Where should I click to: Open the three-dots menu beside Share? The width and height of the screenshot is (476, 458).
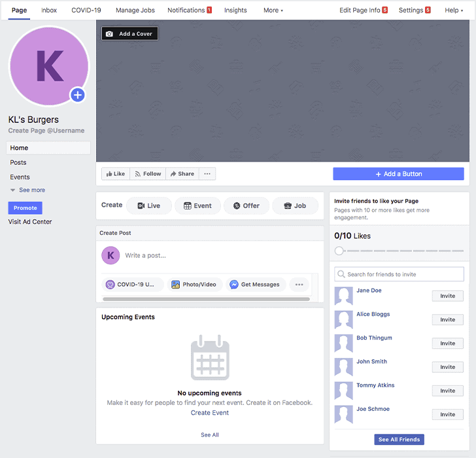(x=207, y=174)
